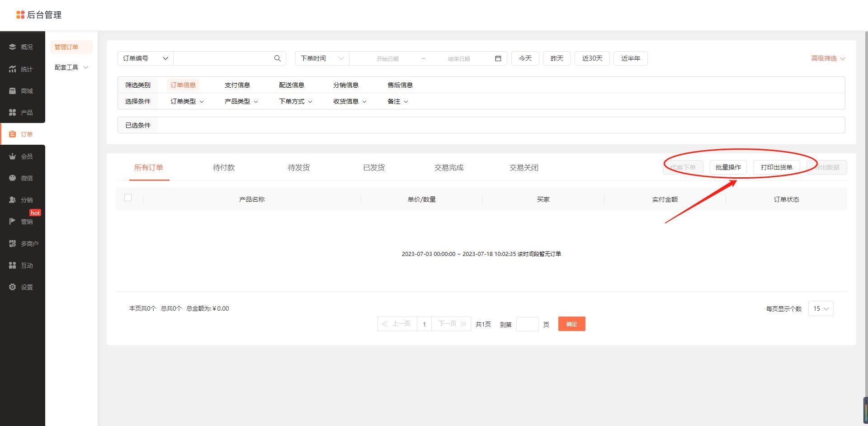Click the 实付金额 column header
Image resolution: width=868 pixels, height=426 pixels.
[x=665, y=199]
